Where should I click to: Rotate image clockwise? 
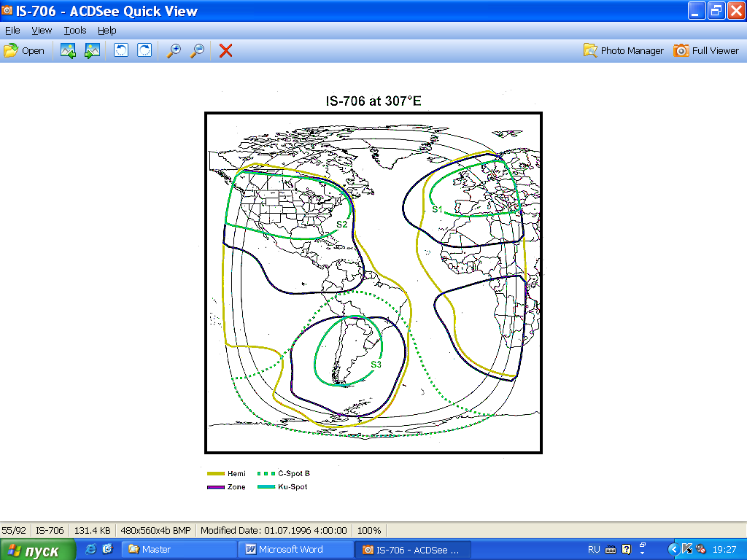click(x=144, y=50)
